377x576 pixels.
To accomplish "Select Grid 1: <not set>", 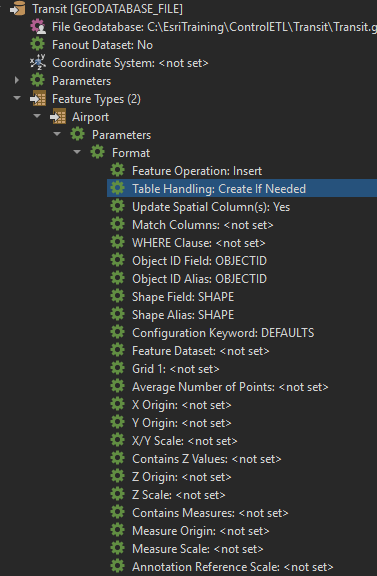I will click(176, 369).
